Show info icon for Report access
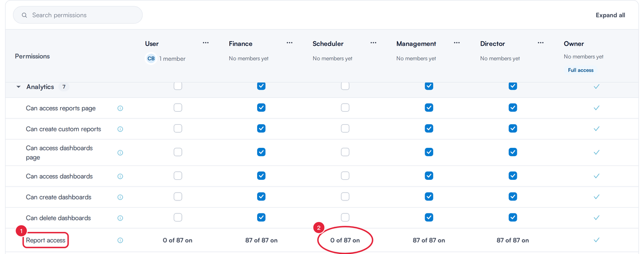Viewport: 644px width, 254px height. pos(120,240)
